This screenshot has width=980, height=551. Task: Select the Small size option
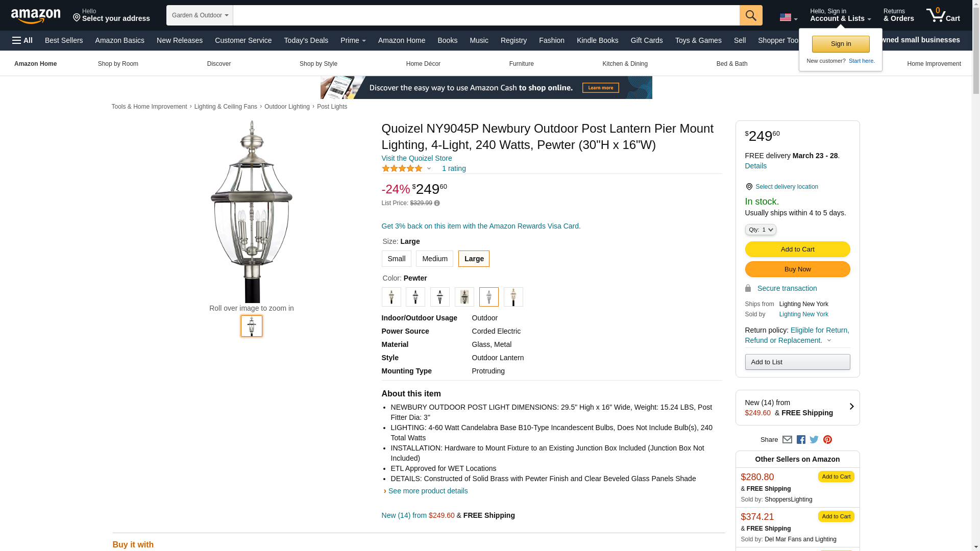click(396, 259)
